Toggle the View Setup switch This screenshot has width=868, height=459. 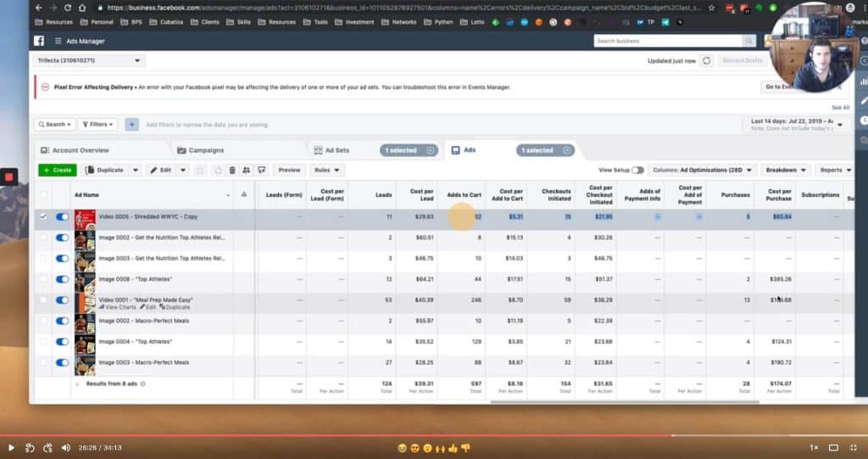point(637,170)
